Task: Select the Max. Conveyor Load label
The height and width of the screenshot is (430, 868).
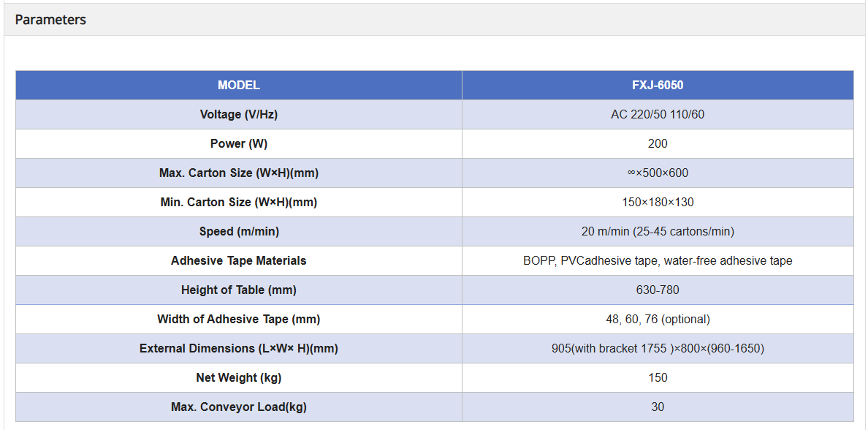Action: coord(239,407)
